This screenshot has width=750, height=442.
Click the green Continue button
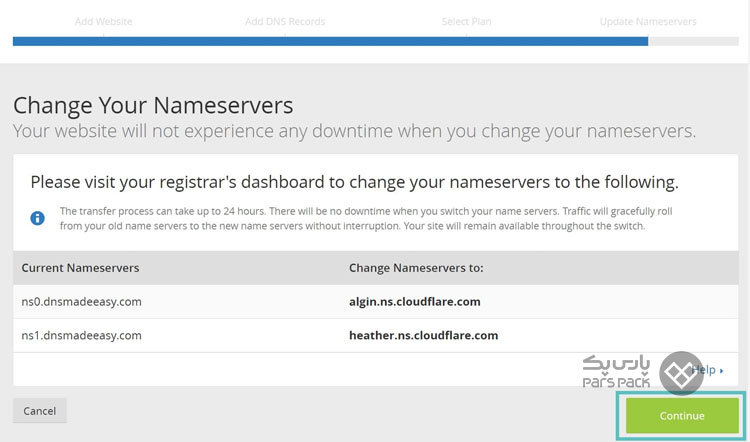click(x=682, y=416)
